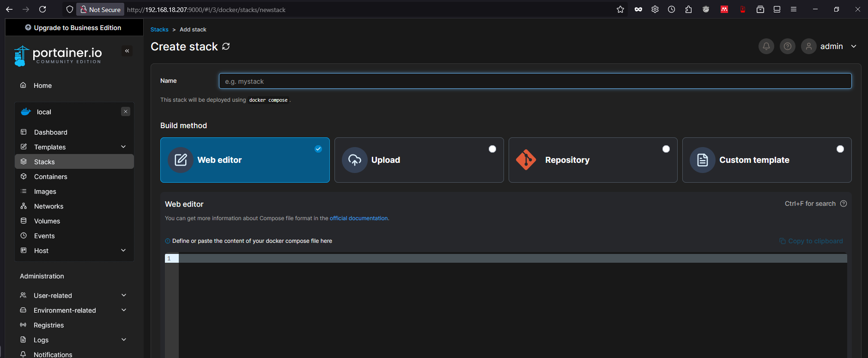Open the browser hamburger menu
868x358 pixels.
click(794, 9)
